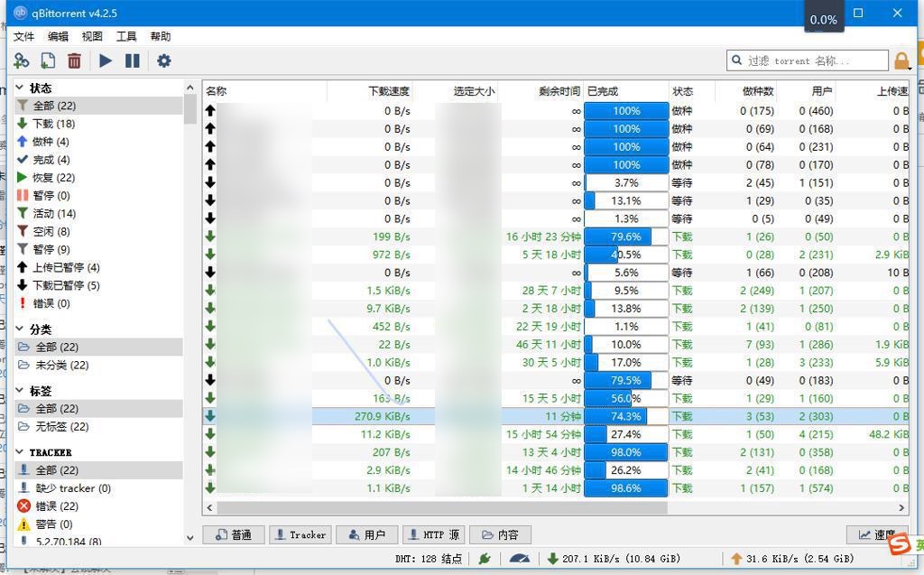Open the 速度 graph tab

click(x=877, y=535)
